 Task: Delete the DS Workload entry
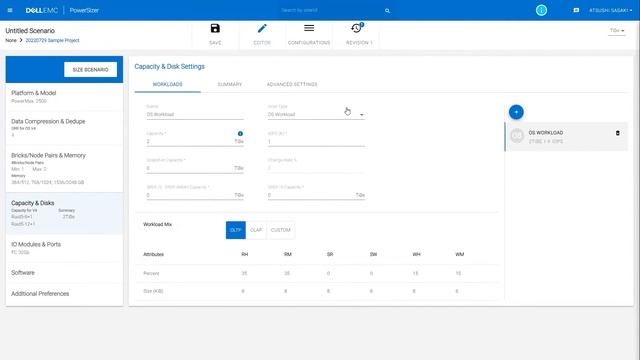(x=618, y=133)
